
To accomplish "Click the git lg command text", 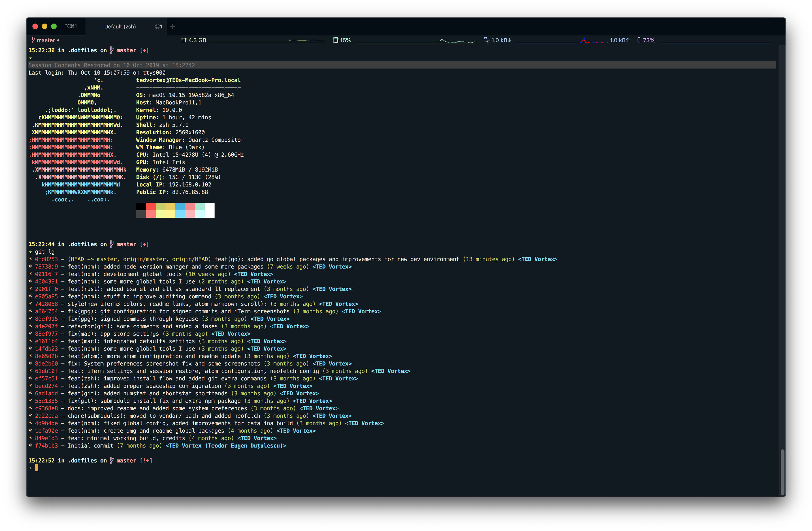I will pyautogui.click(x=45, y=252).
